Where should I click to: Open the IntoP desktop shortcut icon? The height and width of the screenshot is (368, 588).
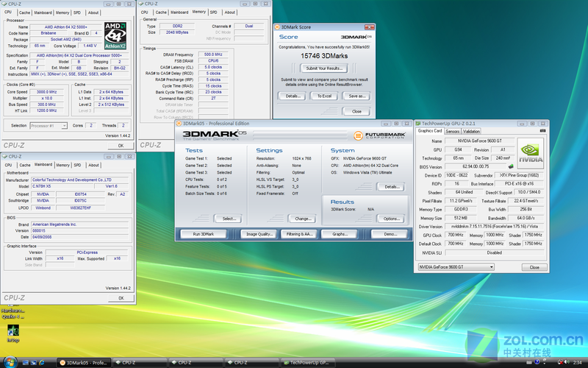12,333
